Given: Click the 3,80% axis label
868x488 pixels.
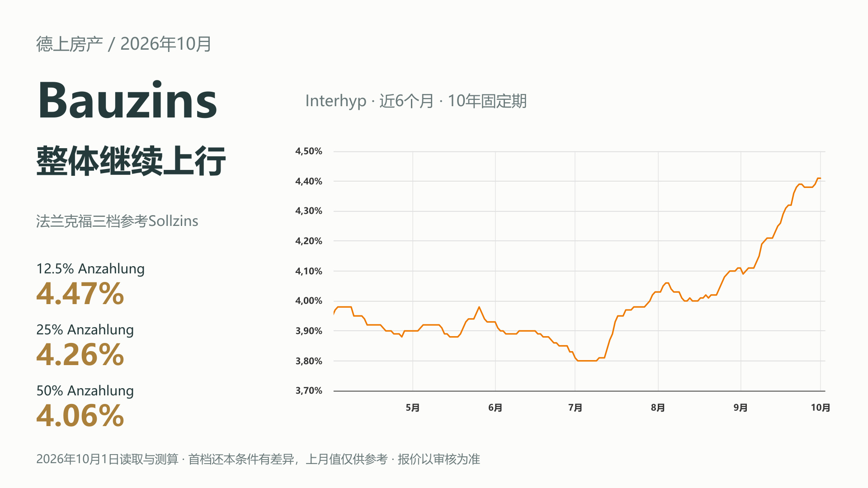Looking at the screenshot, I should [x=309, y=361].
